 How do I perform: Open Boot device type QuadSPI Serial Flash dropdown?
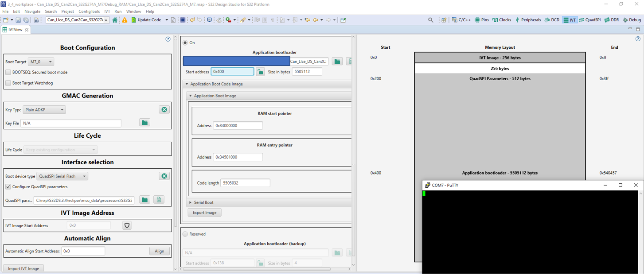[x=62, y=176]
